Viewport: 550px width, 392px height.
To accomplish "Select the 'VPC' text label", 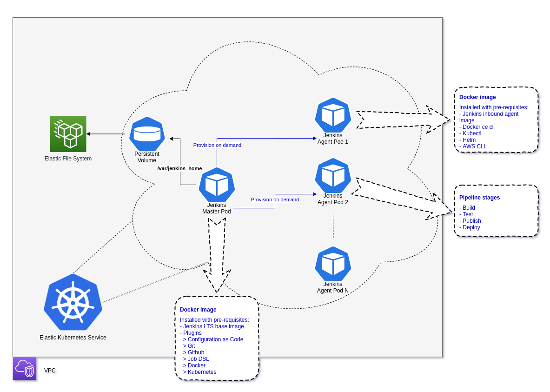I will coord(50,371).
